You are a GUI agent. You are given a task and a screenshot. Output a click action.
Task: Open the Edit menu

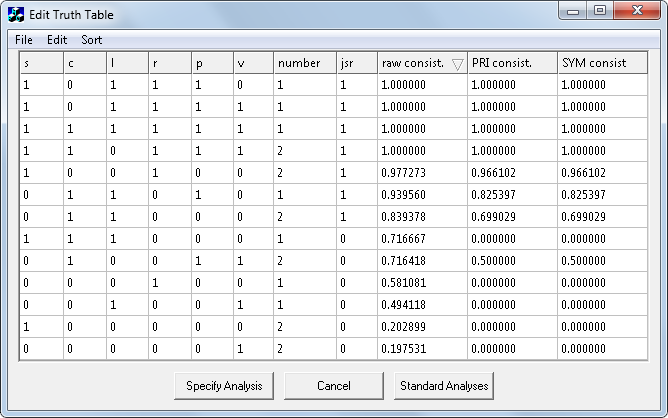pos(57,40)
